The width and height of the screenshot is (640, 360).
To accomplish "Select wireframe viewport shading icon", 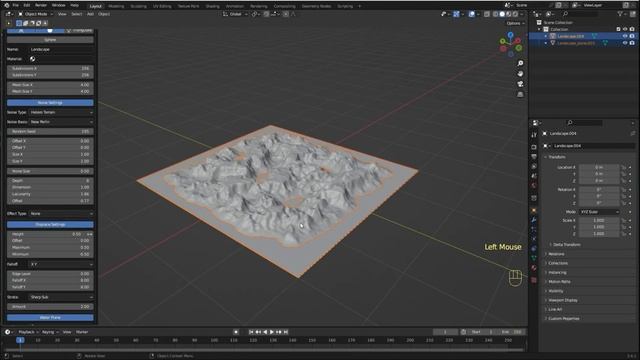I will pyautogui.click(x=496, y=14).
